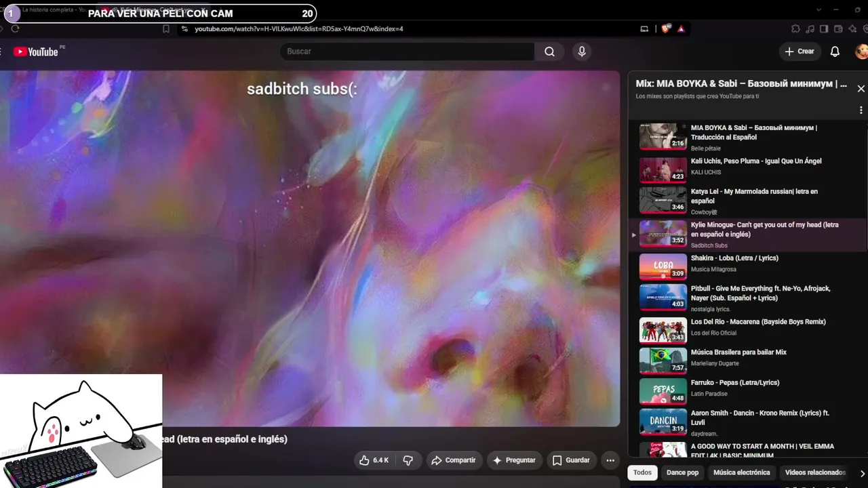Show more category chips with the right arrow
Viewport: 868px width, 488px height.
click(x=862, y=473)
